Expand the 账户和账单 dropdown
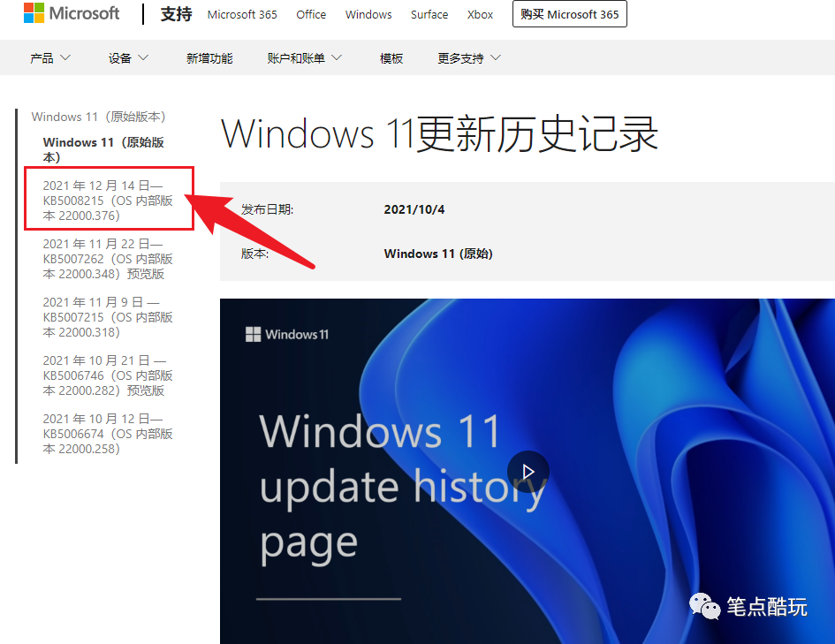The height and width of the screenshot is (644, 835). (x=304, y=58)
